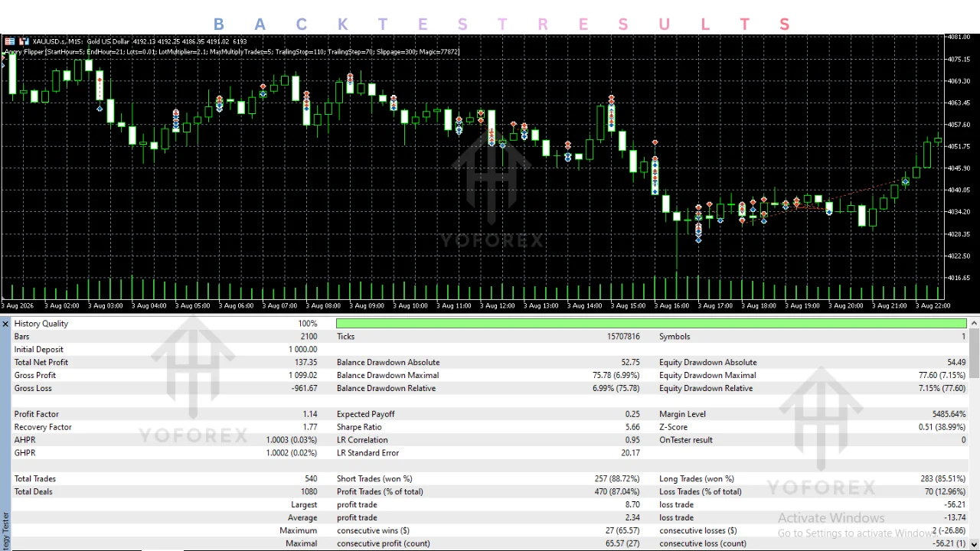Select the GHPR value 1.0002 (0.02%)
The width and height of the screenshot is (980, 551).
pos(291,454)
